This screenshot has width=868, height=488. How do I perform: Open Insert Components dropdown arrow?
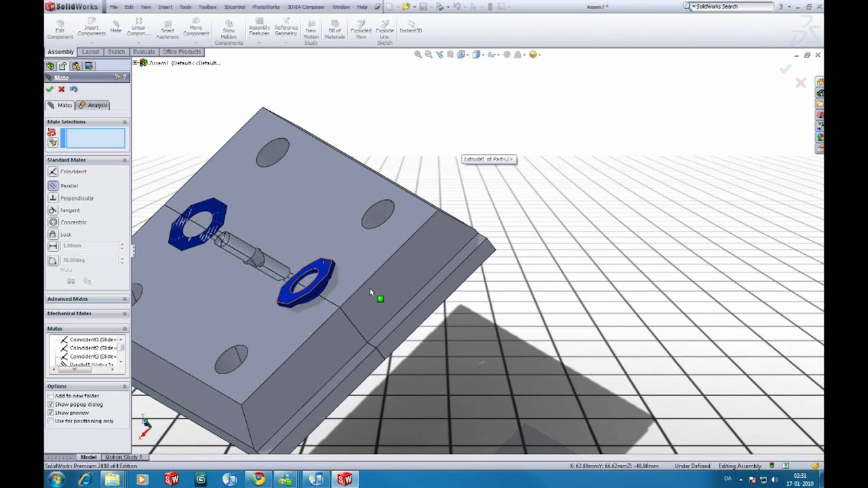click(92, 43)
